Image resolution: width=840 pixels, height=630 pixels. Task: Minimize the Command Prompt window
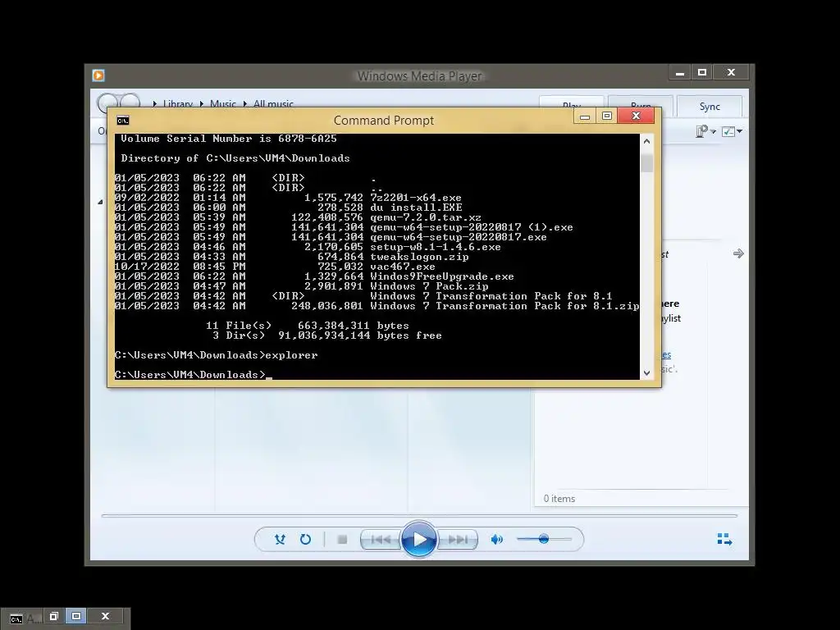tap(584, 116)
